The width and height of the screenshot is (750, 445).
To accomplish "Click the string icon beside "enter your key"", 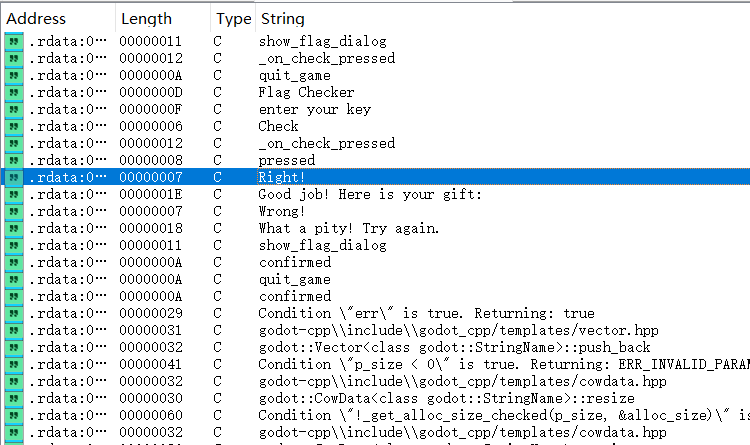I will click(13, 109).
